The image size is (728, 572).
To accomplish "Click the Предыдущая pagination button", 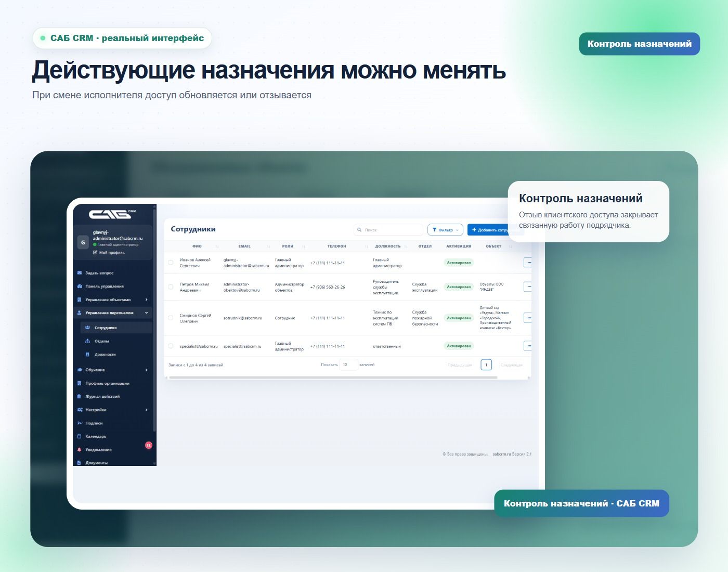I will [x=460, y=365].
